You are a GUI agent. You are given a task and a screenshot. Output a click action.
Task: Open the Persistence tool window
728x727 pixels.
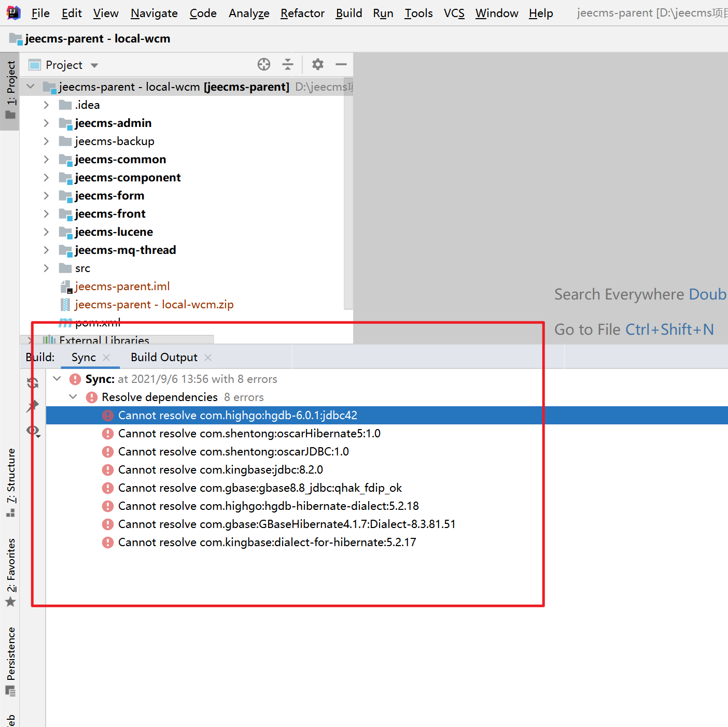tap(10, 662)
